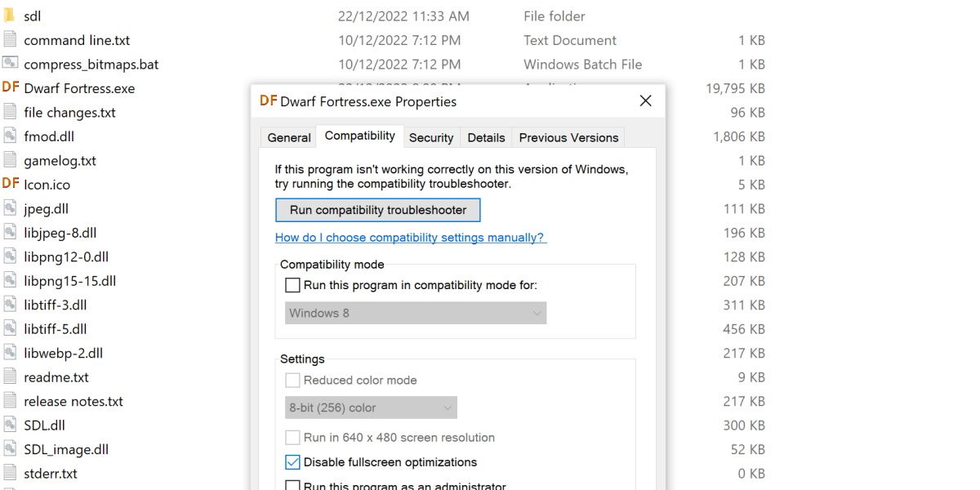
Task: Toggle the Reduced color mode checkbox
Action: click(x=292, y=380)
